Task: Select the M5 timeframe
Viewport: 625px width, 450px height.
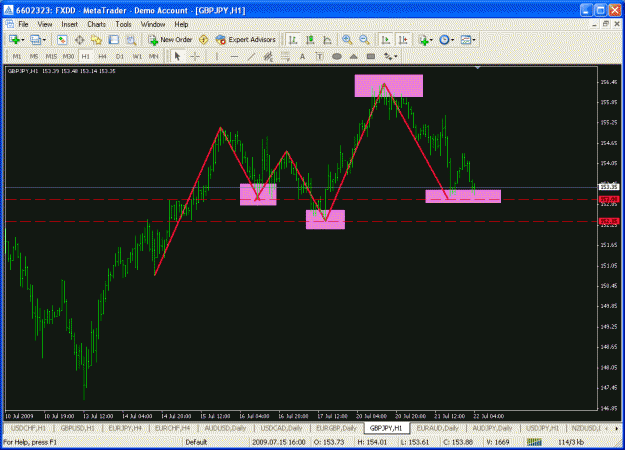Action: pos(34,57)
